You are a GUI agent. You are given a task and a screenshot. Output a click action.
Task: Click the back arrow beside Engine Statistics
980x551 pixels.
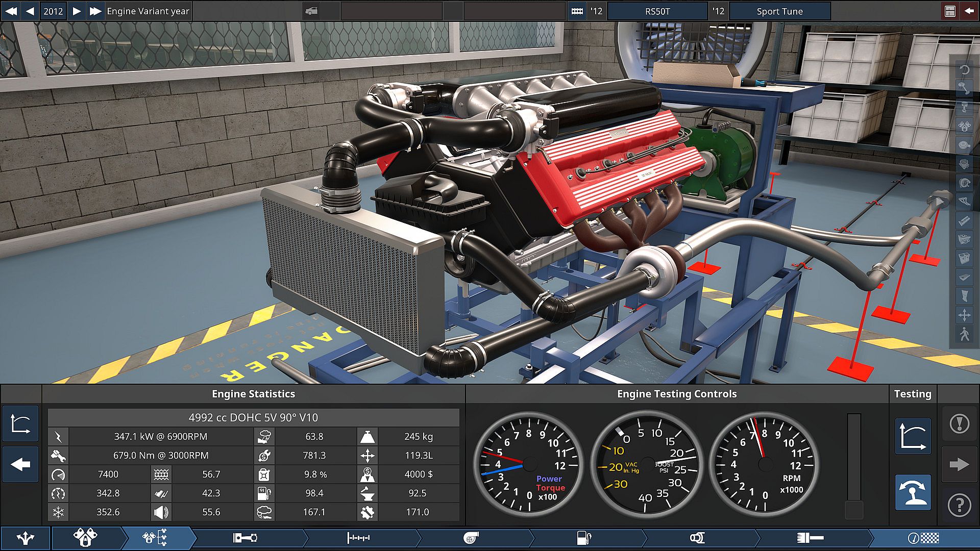click(x=20, y=464)
